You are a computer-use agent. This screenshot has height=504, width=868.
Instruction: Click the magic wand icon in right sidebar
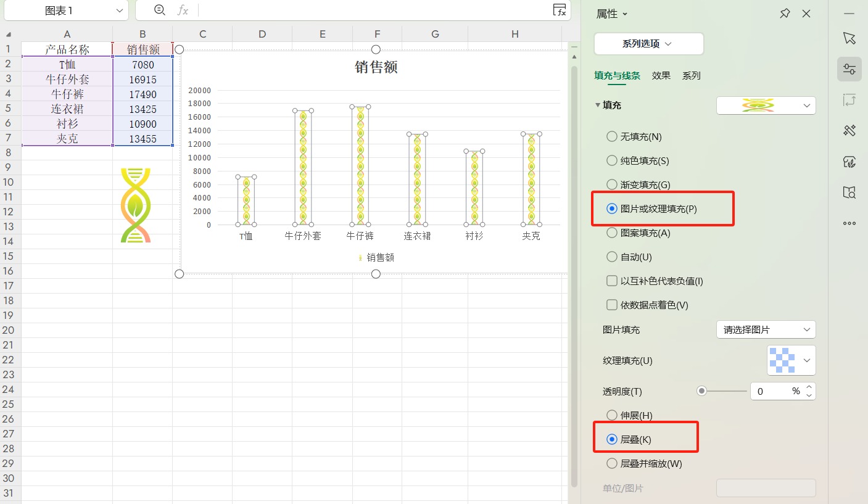pyautogui.click(x=849, y=131)
